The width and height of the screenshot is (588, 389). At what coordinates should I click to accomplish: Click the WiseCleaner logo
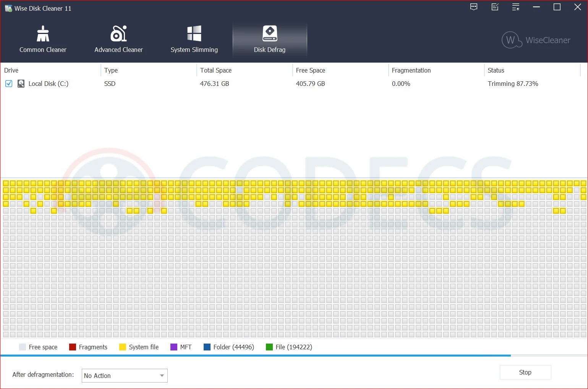point(536,40)
